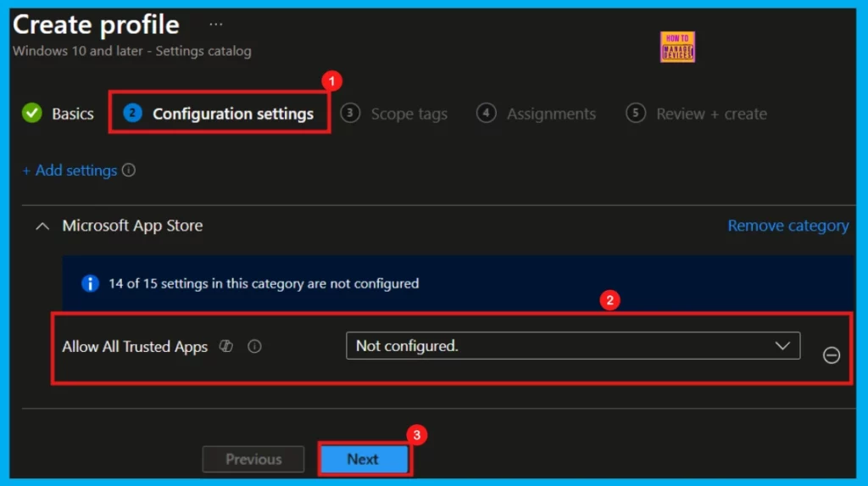Click the 'Windows 10 and later - Settings catalog' subtitle
Screen dimensions: 868x486
[x=131, y=51]
